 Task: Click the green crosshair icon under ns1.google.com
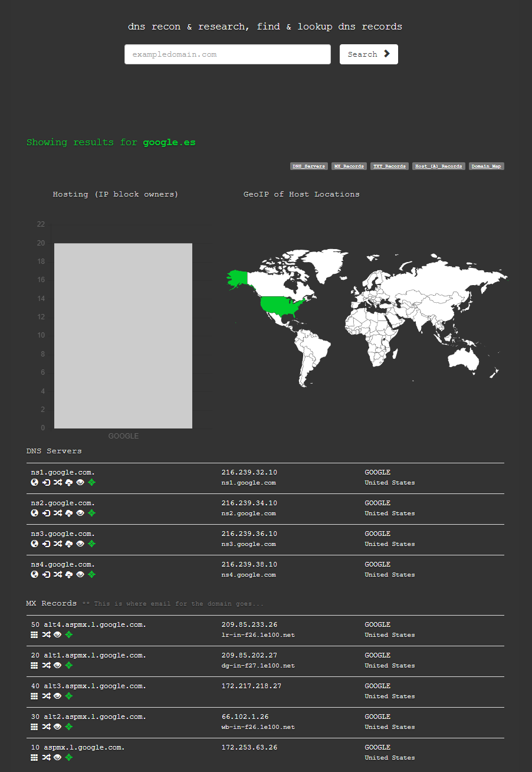[91, 482]
